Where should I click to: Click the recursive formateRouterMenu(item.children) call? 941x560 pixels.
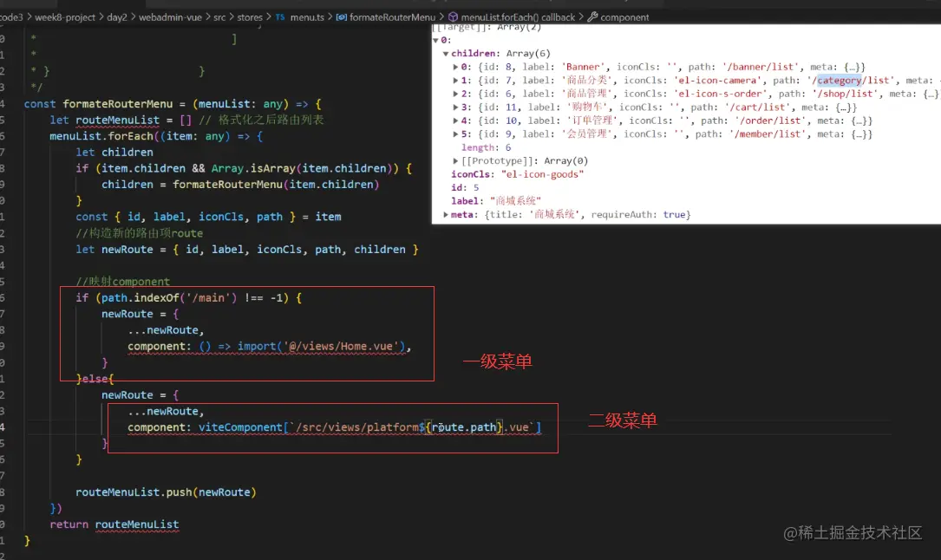click(x=276, y=185)
